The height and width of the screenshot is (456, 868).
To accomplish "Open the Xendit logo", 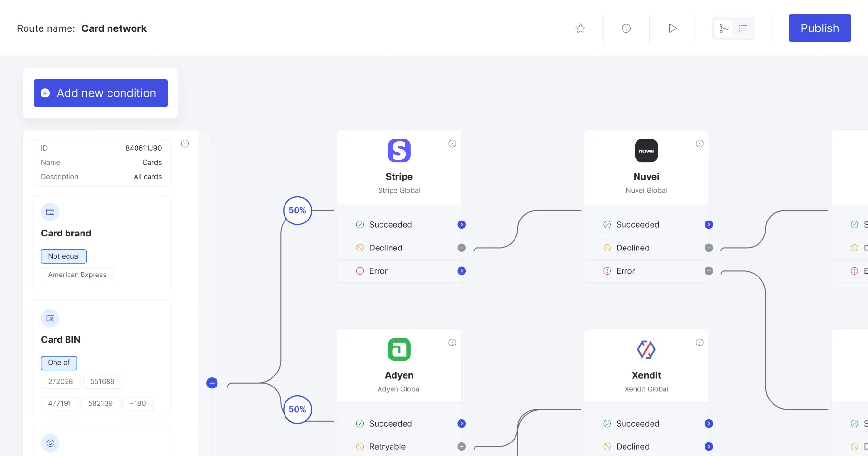I will 646,349.
